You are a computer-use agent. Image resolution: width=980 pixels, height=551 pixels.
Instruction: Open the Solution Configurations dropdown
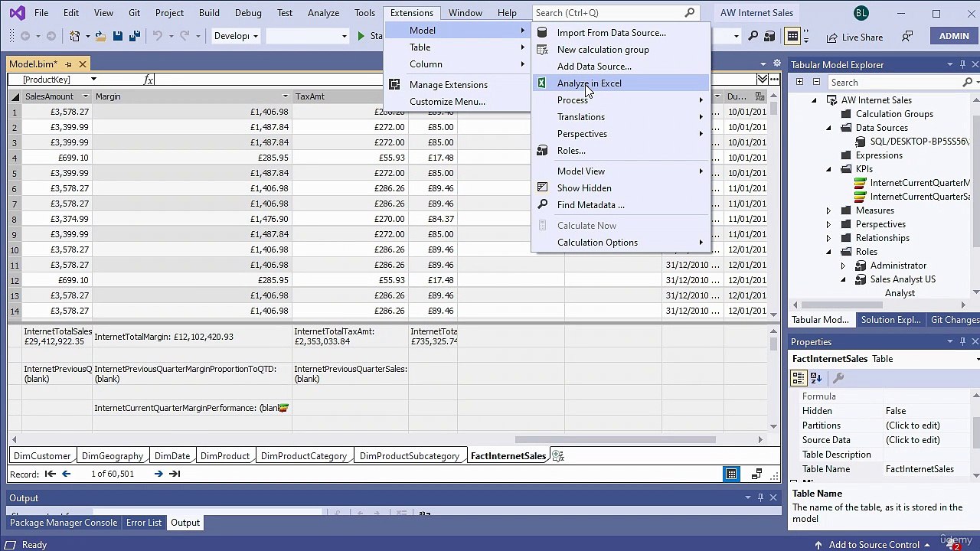pos(235,36)
